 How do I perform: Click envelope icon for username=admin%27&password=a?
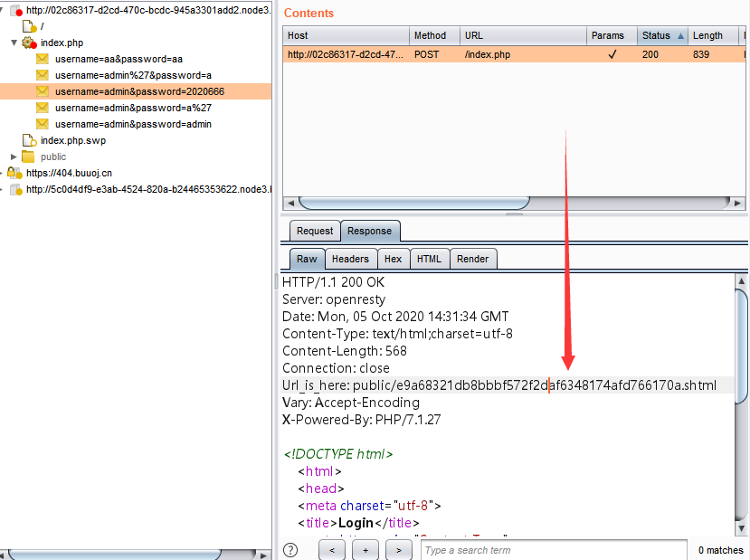click(x=43, y=75)
